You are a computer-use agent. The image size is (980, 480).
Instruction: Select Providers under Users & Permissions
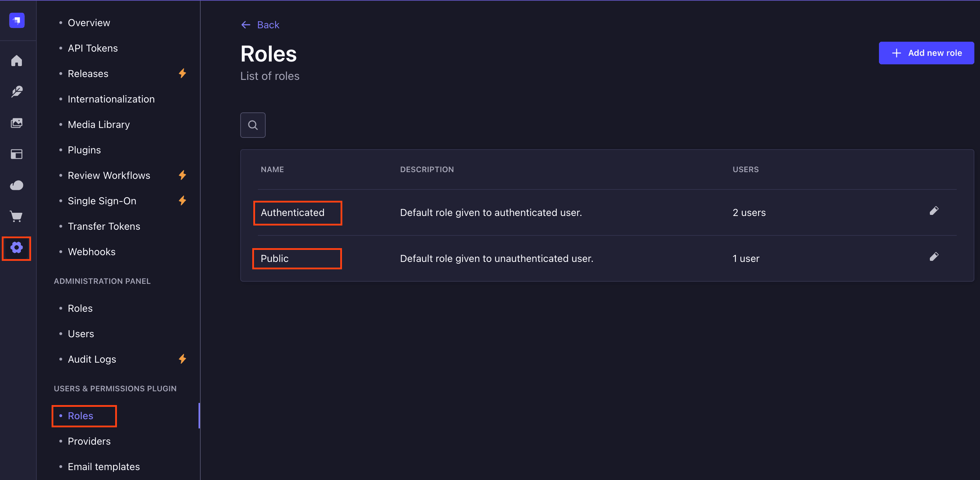tap(89, 441)
